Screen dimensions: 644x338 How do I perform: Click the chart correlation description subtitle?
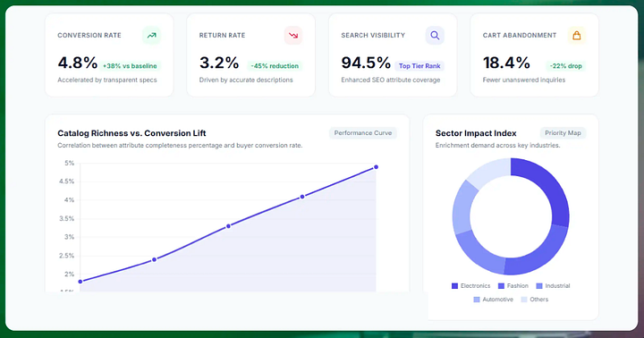(x=180, y=146)
